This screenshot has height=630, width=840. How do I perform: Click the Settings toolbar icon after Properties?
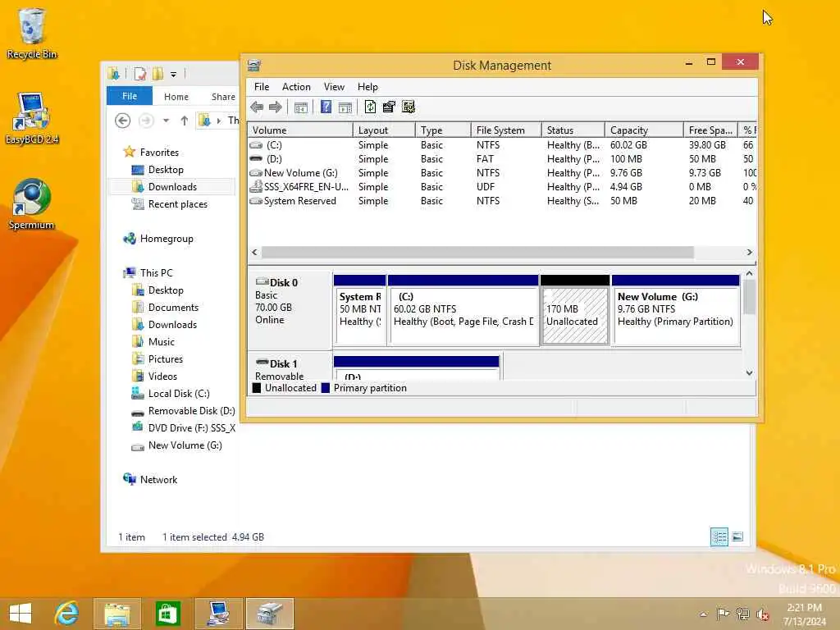[409, 107]
